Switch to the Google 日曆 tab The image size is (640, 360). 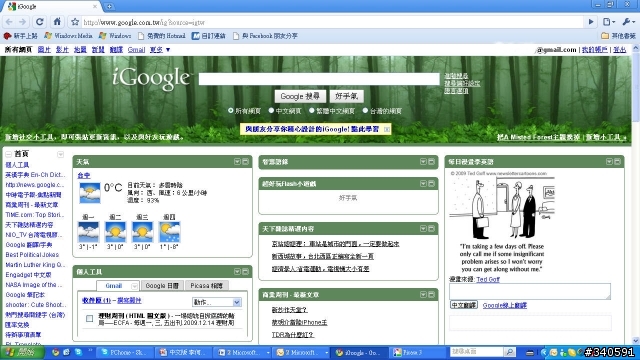click(x=162, y=286)
